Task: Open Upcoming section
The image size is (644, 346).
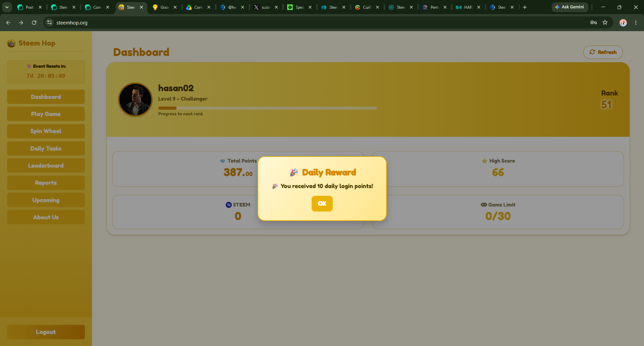Action: pos(46,200)
